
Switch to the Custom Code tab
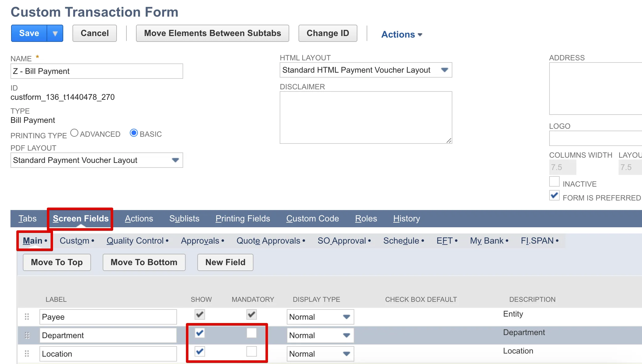312,219
